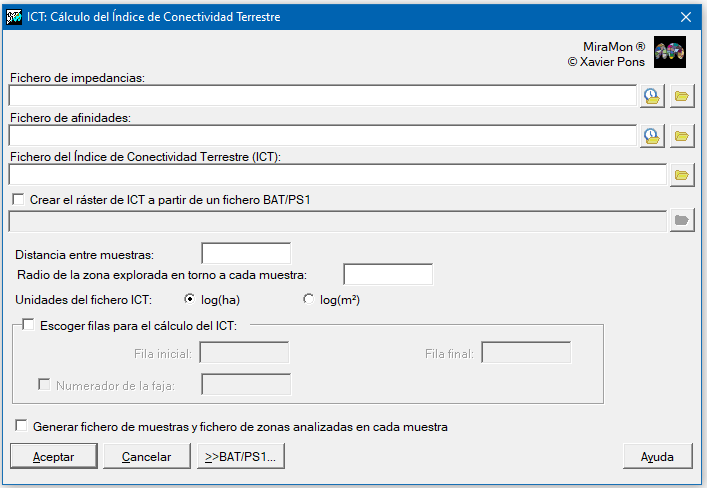Open recent files for Fichero de impedancias
This screenshot has height=488, width=707.
[652, 96]
